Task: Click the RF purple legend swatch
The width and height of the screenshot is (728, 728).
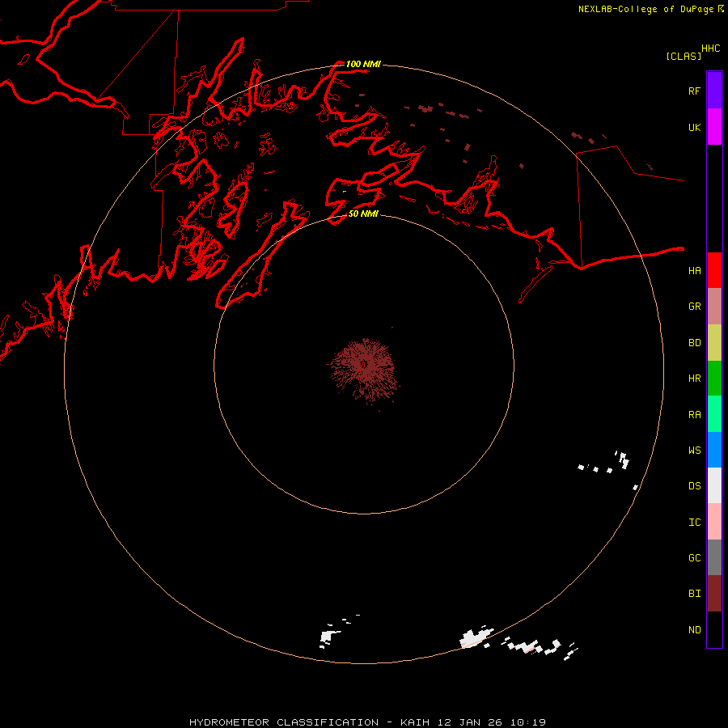Action: click(x=714, y=91)
